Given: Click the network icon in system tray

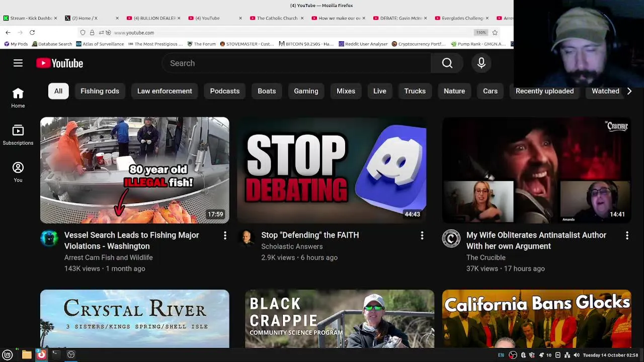Looking at the screenshot, I should (567, 355).
